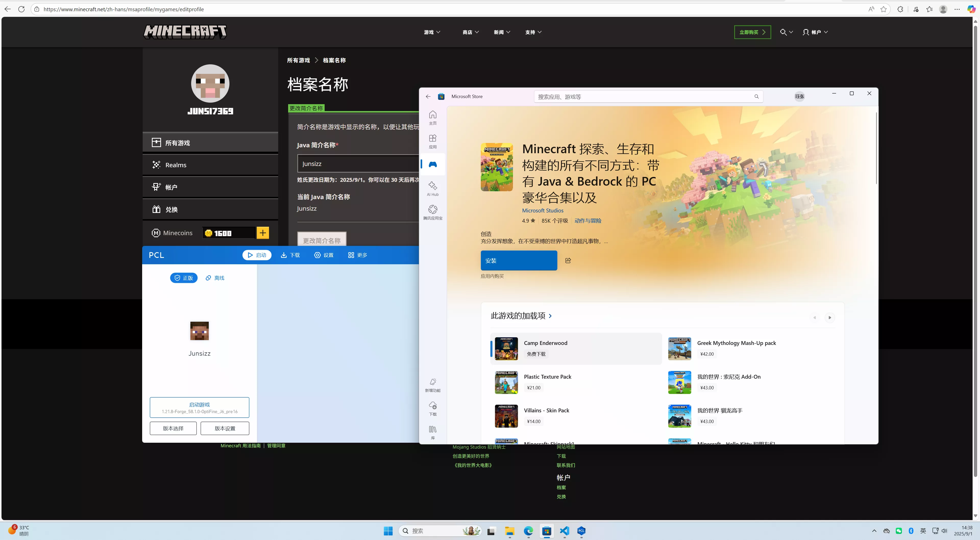Image resolution: width=980 pixels, height=540 pixels.
Task: Click Minecraft 用法指南 footer link
Action: click(x=240, y=446)
